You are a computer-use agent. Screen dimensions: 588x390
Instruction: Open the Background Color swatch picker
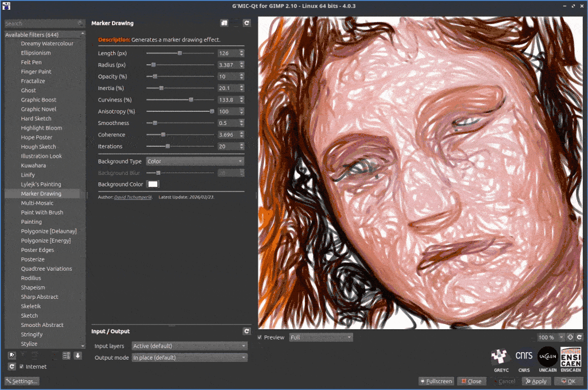click(x=153, y=184)
